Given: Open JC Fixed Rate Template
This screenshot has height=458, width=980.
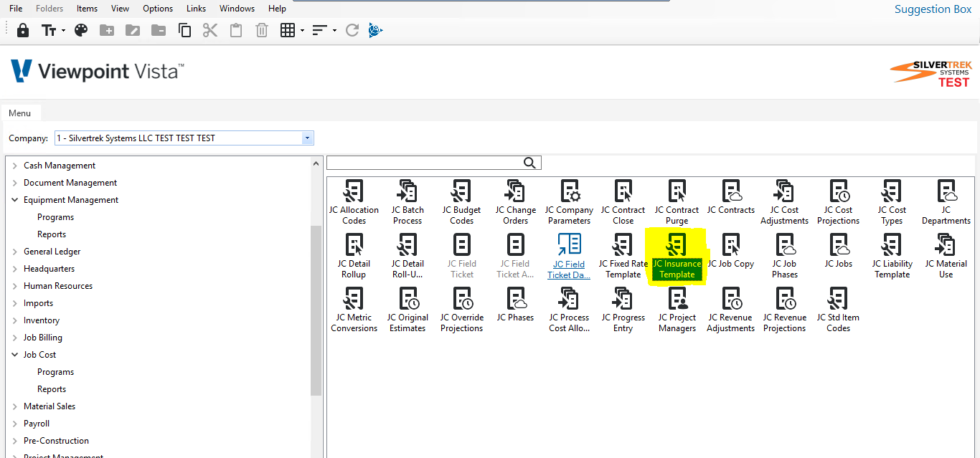Looking at the screenshot, I should pos(623,256).
